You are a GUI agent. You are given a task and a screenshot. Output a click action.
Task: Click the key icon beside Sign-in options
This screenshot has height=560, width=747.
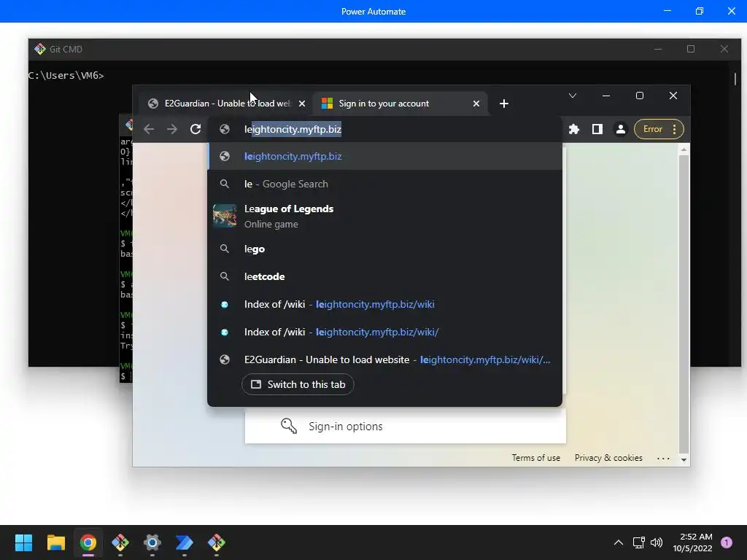(289, 426)
